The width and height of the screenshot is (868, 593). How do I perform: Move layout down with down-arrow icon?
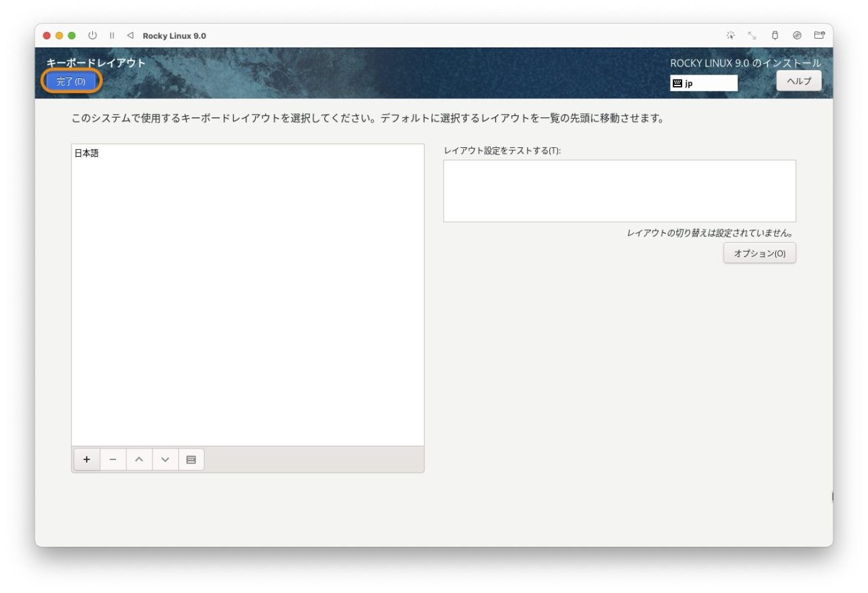165,459
